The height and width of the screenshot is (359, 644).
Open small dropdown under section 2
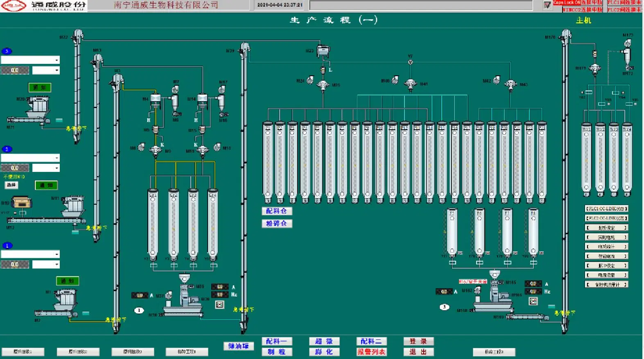click(x=46, y=168)
